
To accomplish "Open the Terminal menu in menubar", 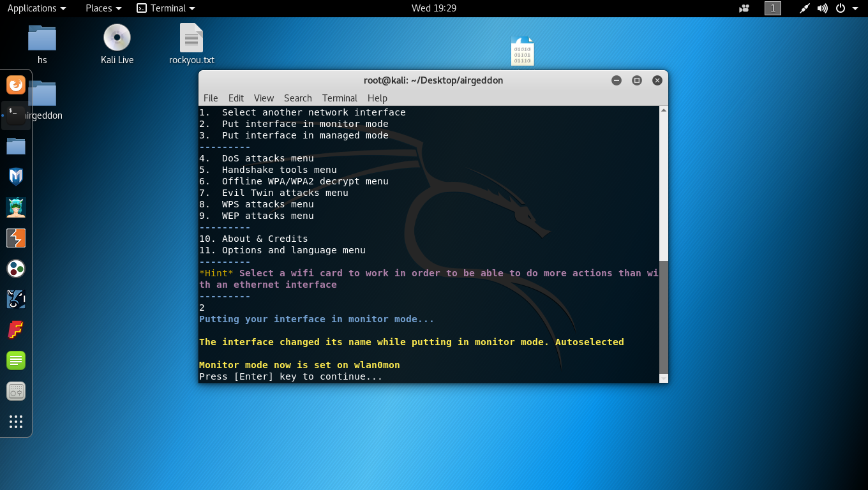I will [x=340, y=98].
